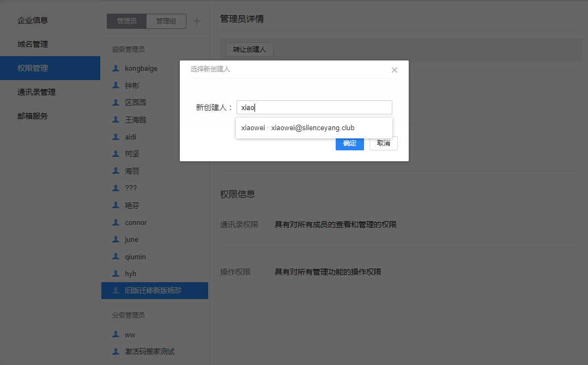Click the person icon beside aidi
Screen dimensions: 588x365
point(116,137)
